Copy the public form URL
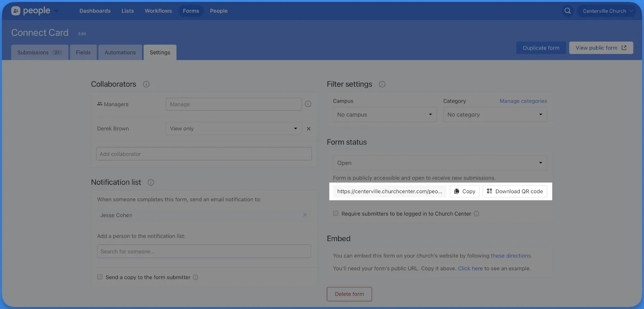644x309 pixels. click(464, 192)
